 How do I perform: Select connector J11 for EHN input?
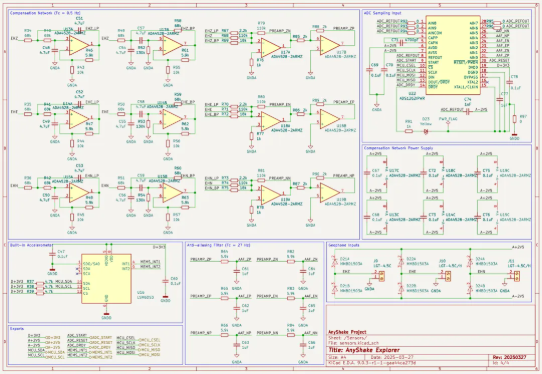pyautogui.click(x=516, y=275)
